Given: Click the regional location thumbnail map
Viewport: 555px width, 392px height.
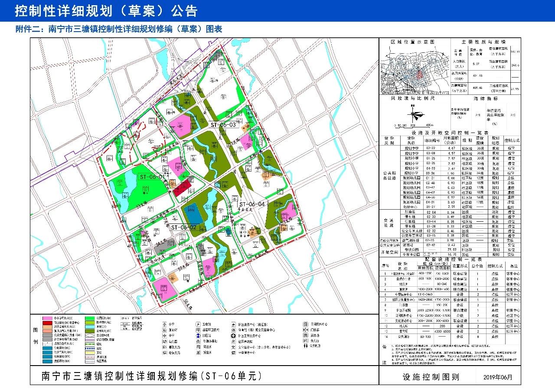Looking at the screenshot, I should tap(415, 70).
